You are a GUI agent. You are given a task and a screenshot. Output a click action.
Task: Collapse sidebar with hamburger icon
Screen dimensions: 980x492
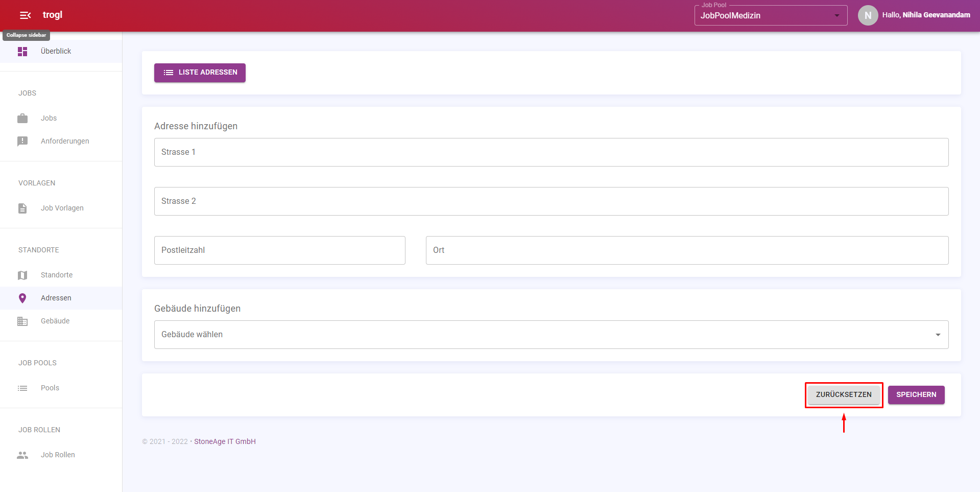[x=25, y=15]
